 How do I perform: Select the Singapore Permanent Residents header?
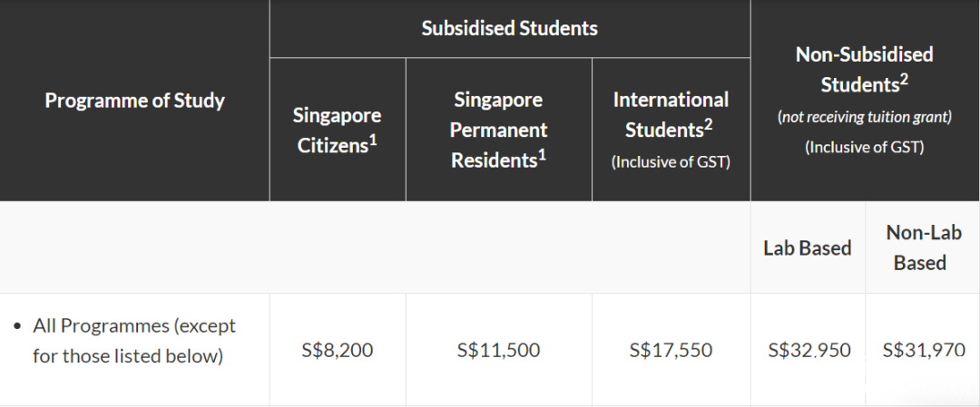pyautogui.click(x=498, y=130)
